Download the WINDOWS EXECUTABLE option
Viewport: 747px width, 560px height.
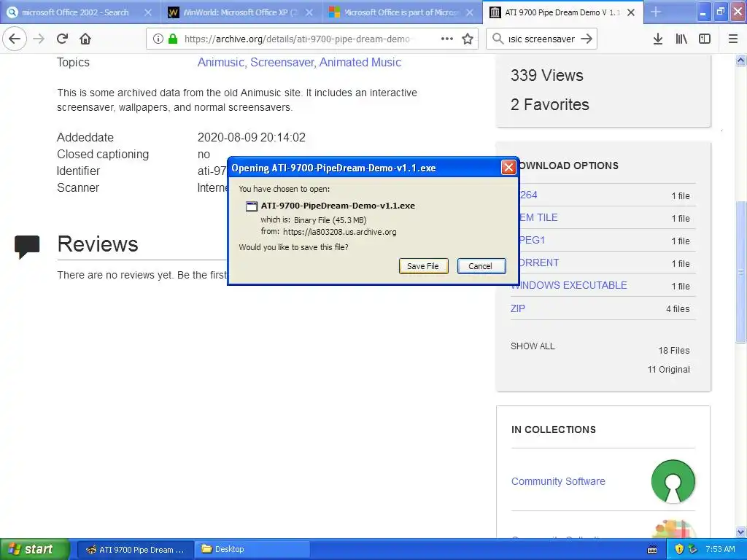point(569,285)
